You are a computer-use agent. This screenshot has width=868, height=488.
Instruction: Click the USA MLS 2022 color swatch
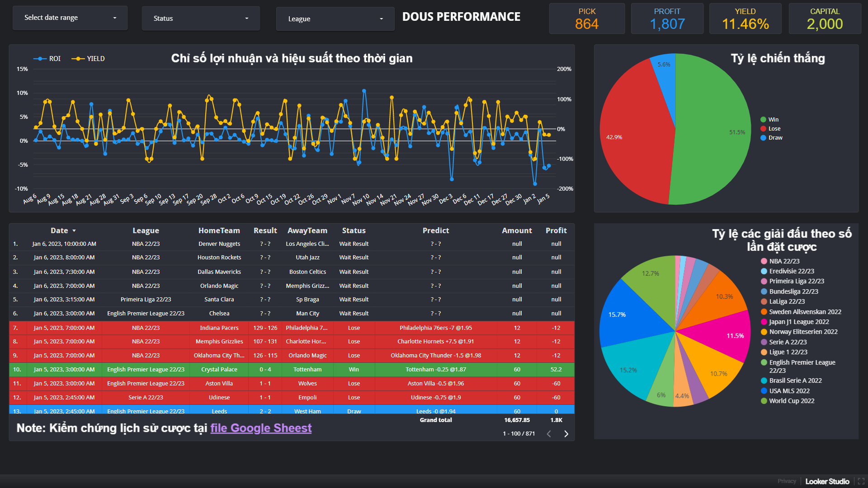(x=764, y=391)
